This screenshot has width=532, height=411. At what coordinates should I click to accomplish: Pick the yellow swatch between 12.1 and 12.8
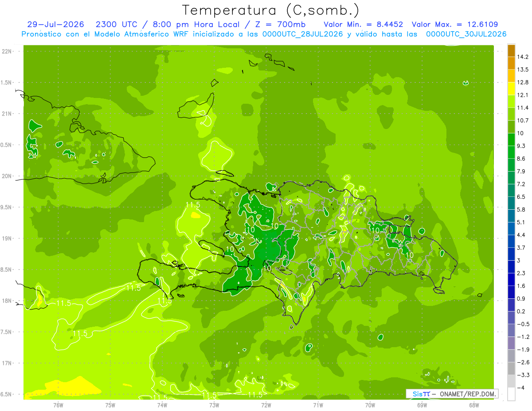(511, 89)
